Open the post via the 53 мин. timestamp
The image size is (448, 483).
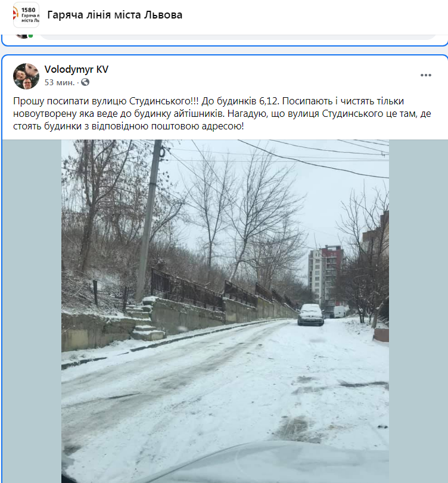[x=60, y=82]
